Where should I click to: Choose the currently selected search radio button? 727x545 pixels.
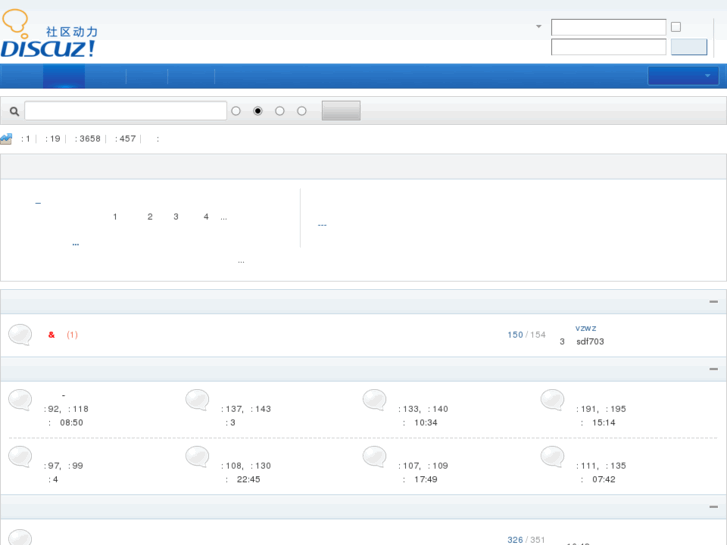pos(258,111)
